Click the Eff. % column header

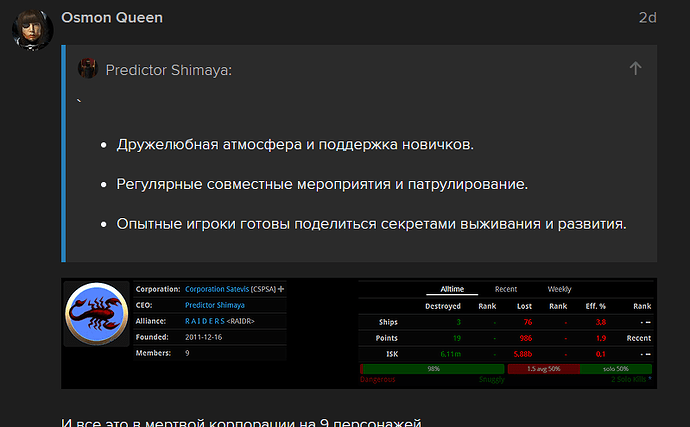(595, 306)
